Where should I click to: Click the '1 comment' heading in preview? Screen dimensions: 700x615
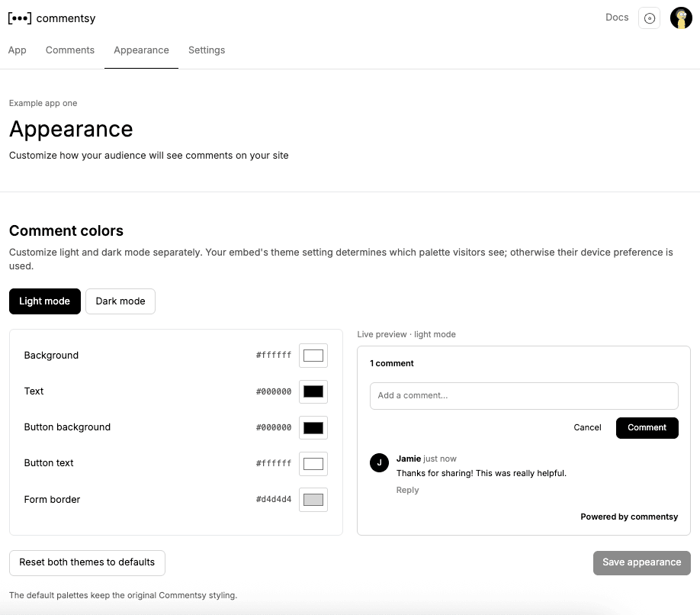(391, 363)
